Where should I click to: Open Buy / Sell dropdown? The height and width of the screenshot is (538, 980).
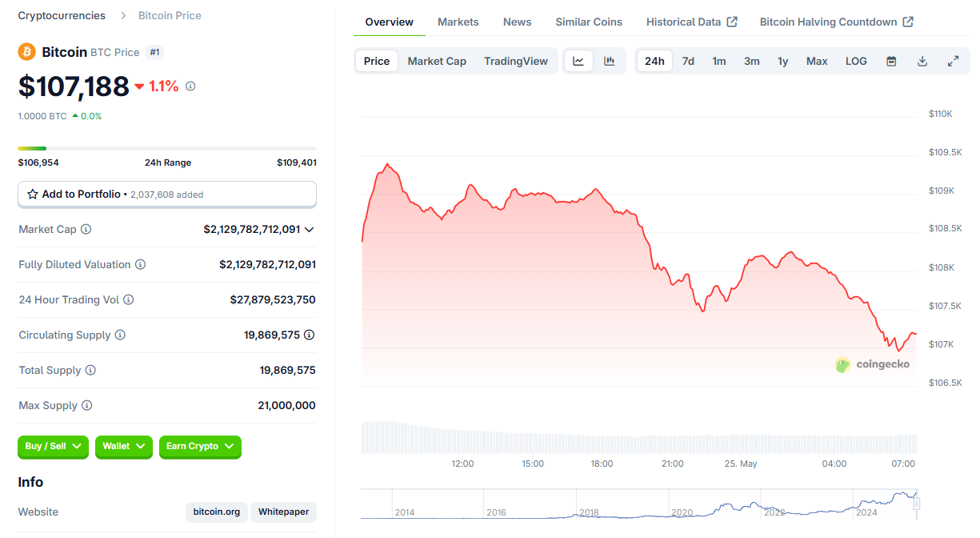53,446
